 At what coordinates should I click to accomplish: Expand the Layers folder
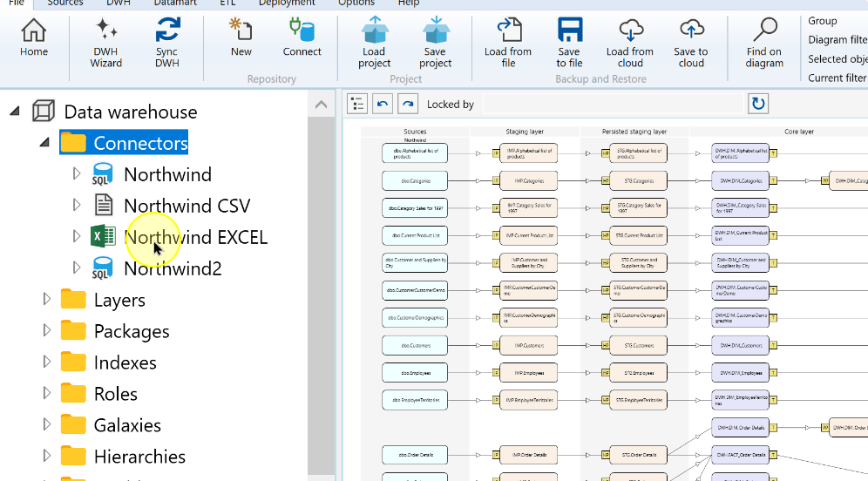tap(46, 299)
